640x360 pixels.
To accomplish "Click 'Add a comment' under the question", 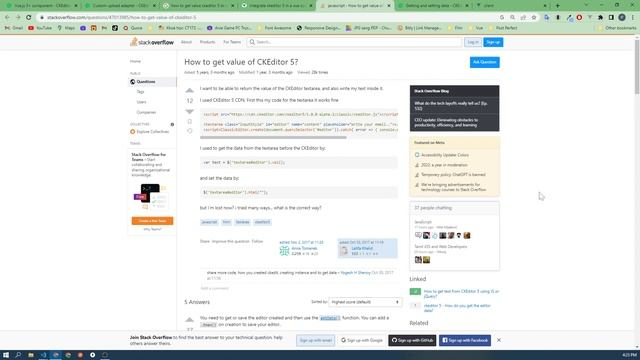I will coord(215,288).
